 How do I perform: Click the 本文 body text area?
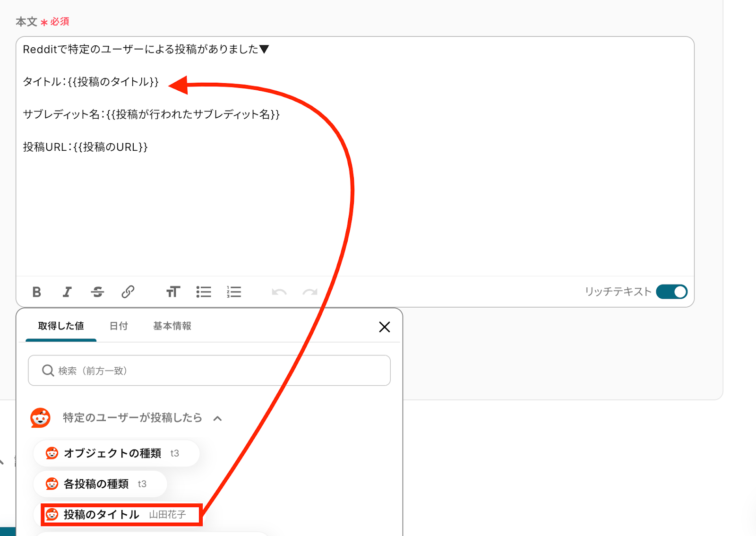pyautogui.click(x=355, y=156)
